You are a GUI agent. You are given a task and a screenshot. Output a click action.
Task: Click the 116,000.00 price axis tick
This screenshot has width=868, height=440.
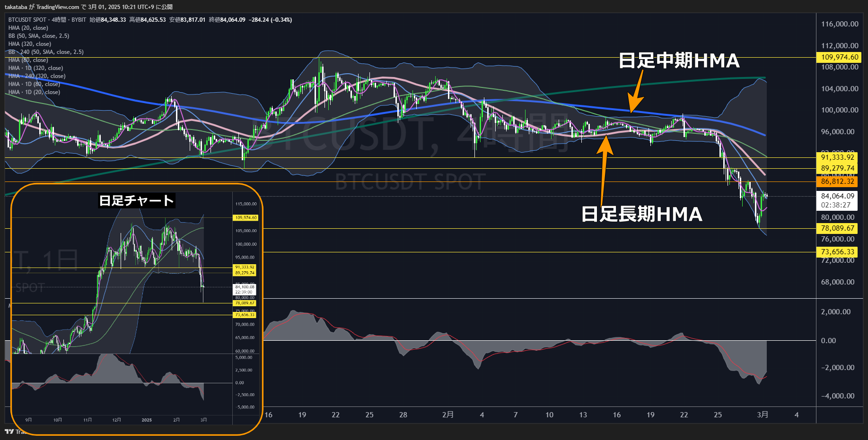[x=840, y=24]
